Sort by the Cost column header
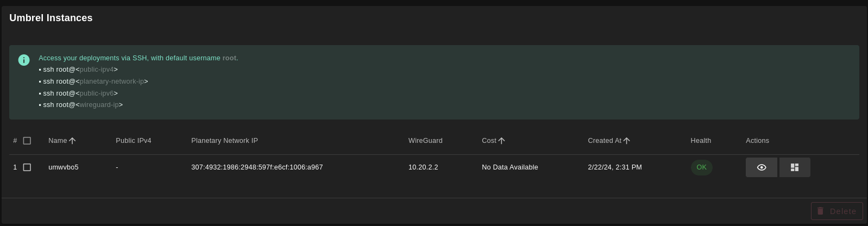The width and height of the screenshot is (868, 226). (x=489, y=141)
